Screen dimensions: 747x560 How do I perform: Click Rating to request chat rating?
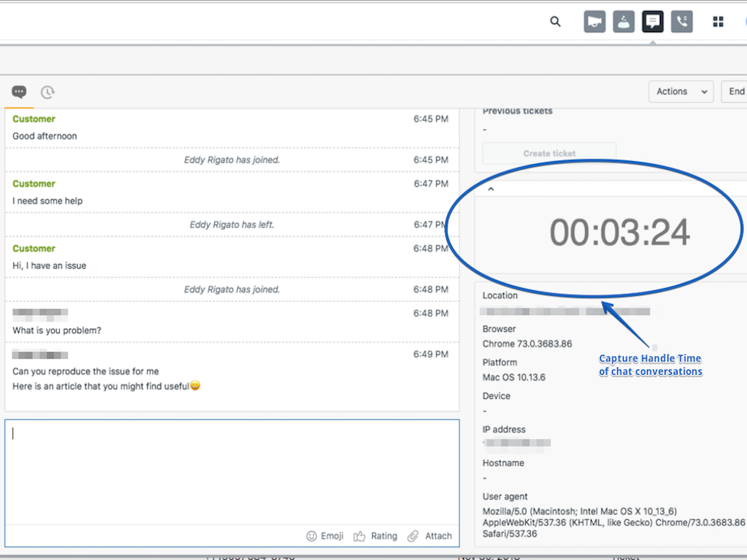tap(376, 536)
